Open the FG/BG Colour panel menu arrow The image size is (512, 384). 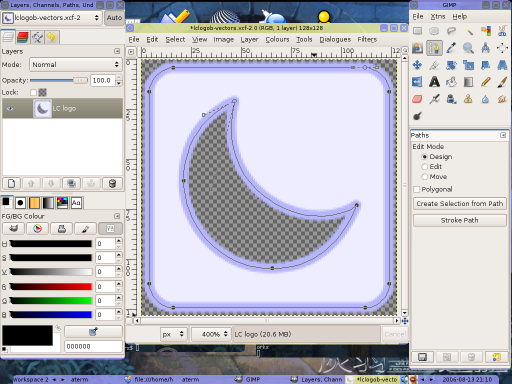[117, 216]
